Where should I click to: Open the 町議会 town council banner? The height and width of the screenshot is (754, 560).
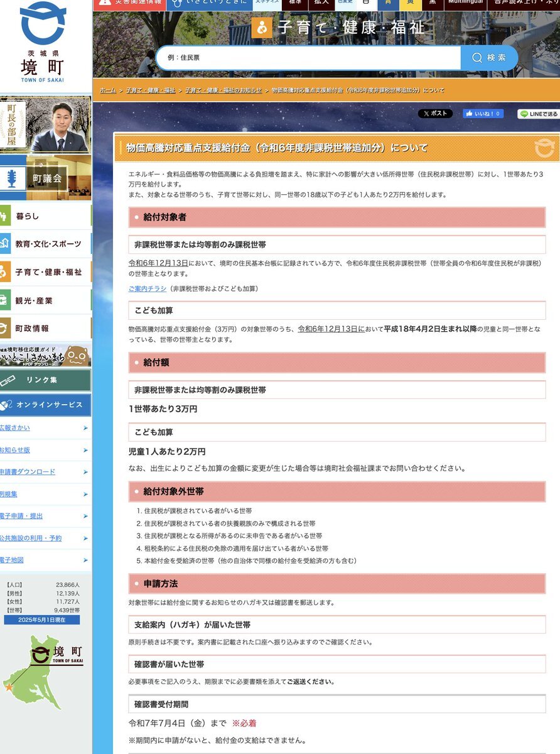tap(45, 178)
